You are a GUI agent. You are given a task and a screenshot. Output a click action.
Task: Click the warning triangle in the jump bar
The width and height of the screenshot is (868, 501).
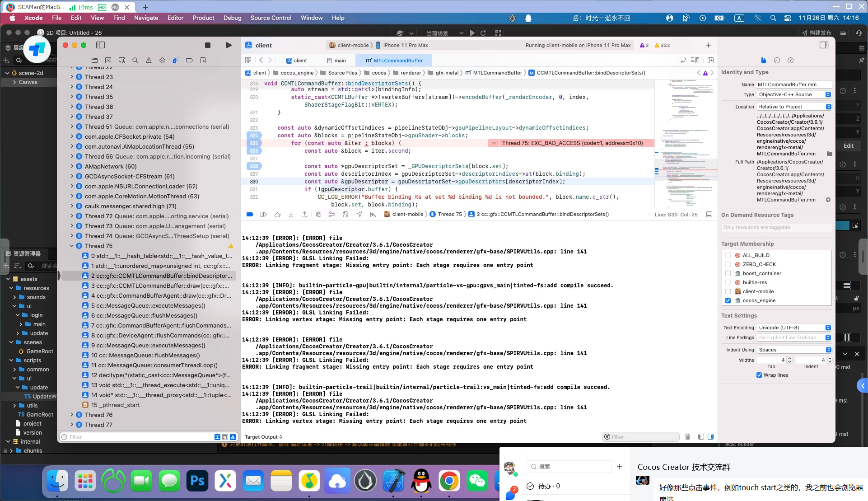pyautogui.click(x=705, y=73)
